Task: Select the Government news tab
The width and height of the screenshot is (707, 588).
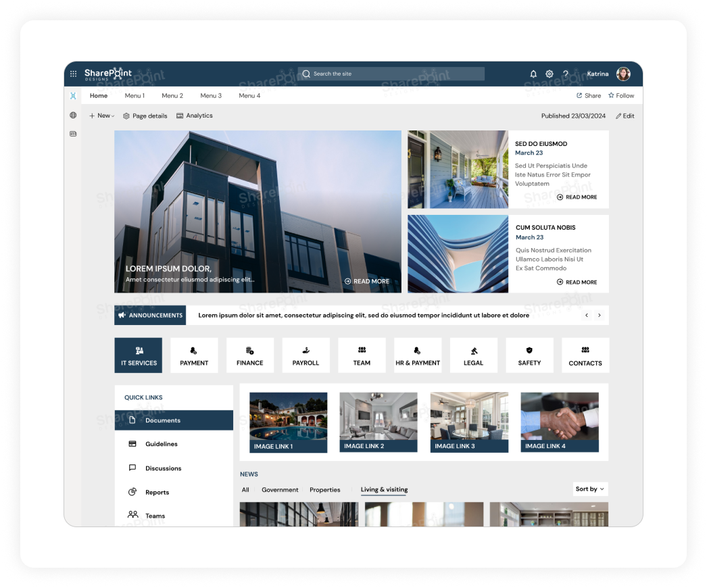Action: click(280, 490)
